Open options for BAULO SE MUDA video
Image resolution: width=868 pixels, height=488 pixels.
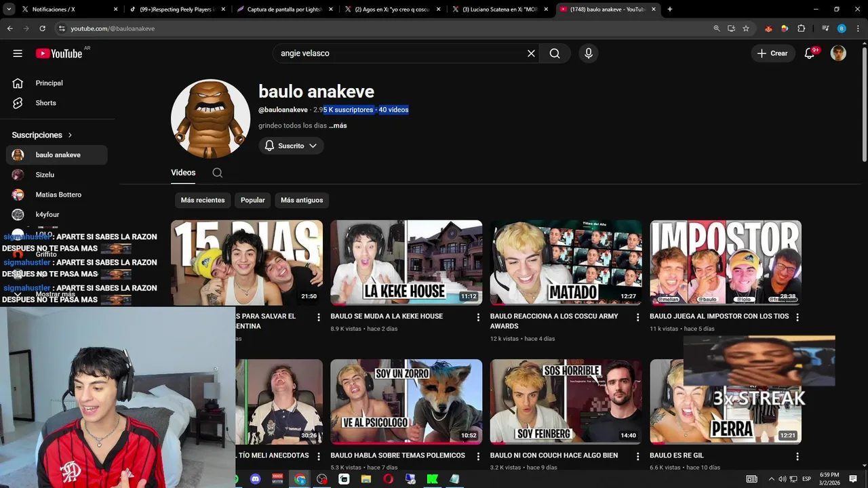click(x=478, y=317)
